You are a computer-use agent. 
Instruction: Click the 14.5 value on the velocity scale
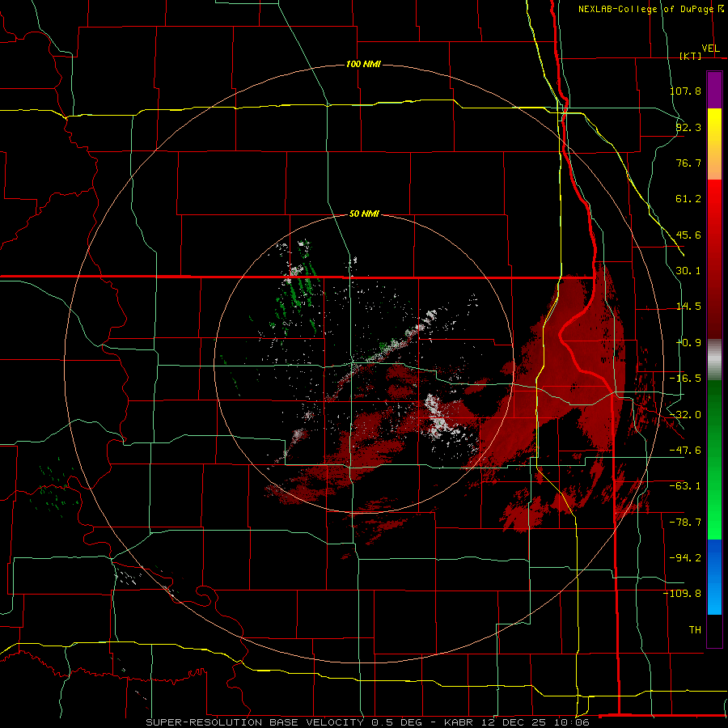pyautogui.click(x=688, y=307)
